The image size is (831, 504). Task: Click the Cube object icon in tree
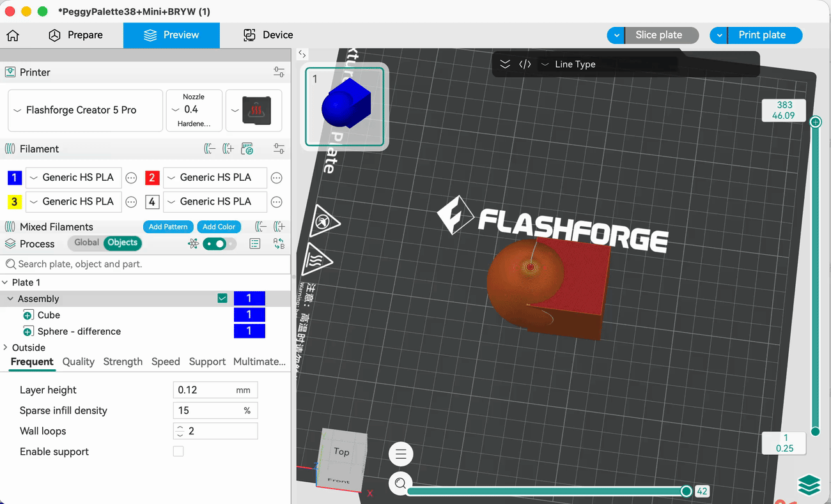[x=28, y=315]
